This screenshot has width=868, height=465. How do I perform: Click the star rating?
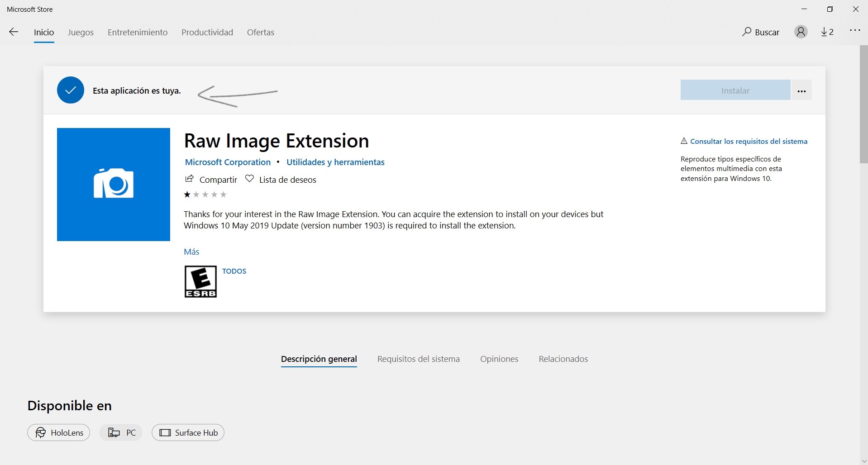pyautogui.click(x=205, y=195)
